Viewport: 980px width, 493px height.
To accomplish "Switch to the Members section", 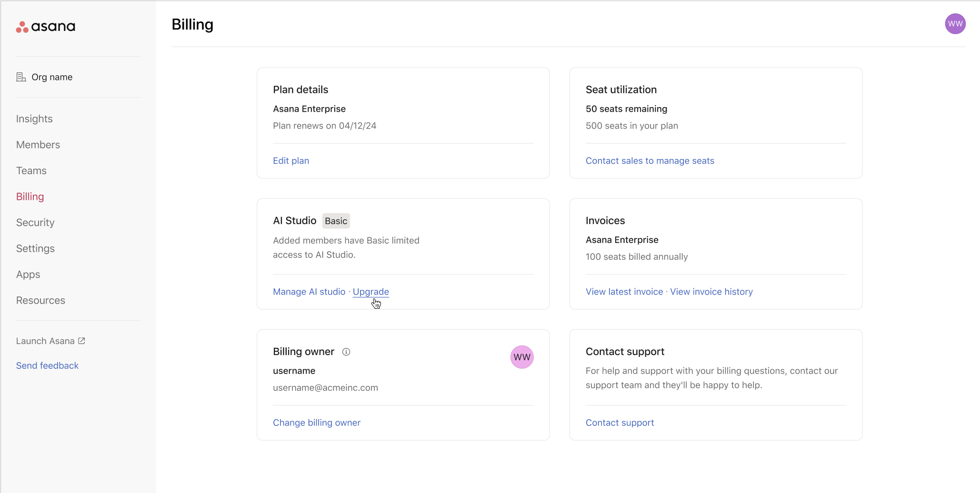I will click(38, 144).
